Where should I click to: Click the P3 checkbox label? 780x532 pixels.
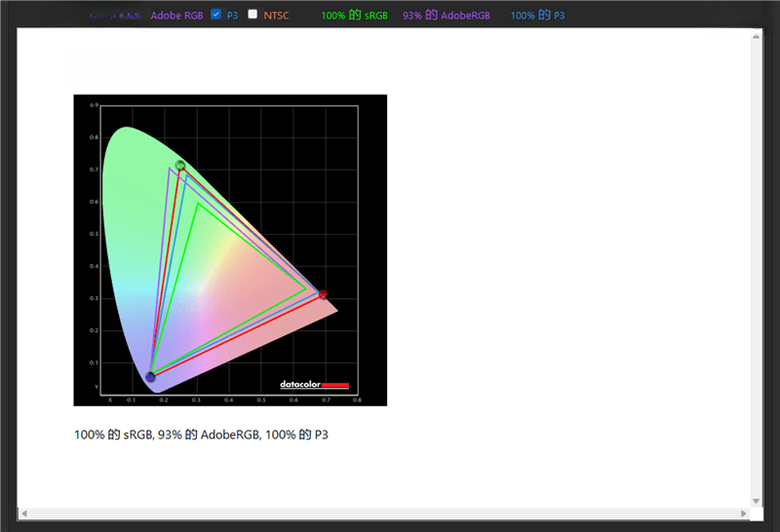pyautogui.click(x=232, y=16)
